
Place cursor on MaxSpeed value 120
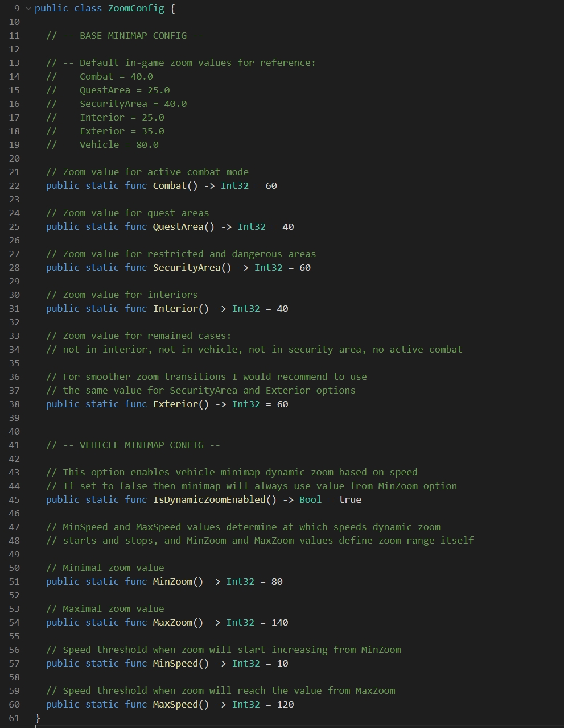285,705
